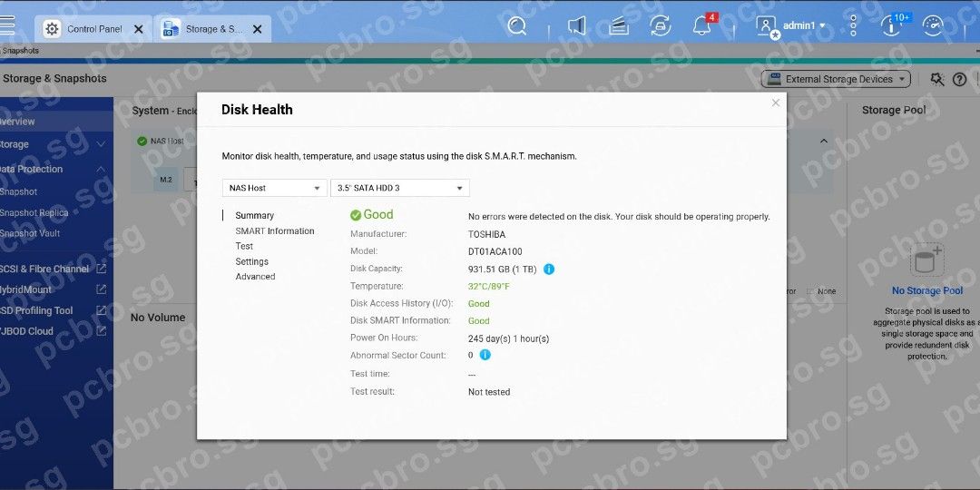Click the storage pool disk-plus icon

point(926,259)
